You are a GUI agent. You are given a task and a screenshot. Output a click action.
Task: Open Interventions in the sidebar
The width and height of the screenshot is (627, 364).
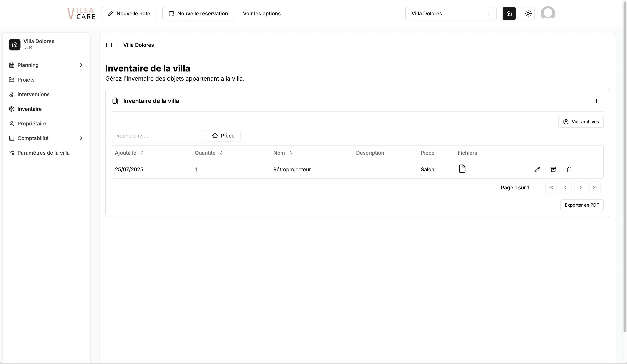33,94
